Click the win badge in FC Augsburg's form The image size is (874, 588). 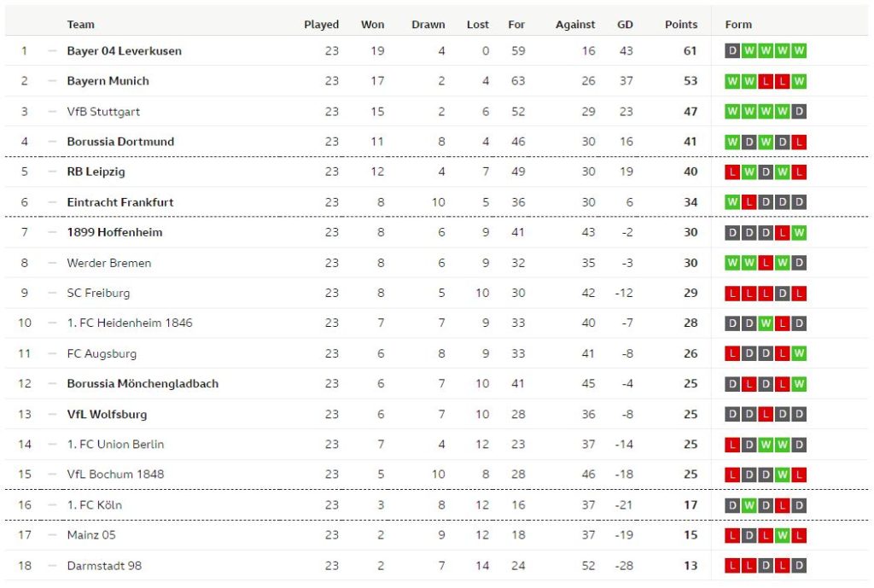pos(799,354)
